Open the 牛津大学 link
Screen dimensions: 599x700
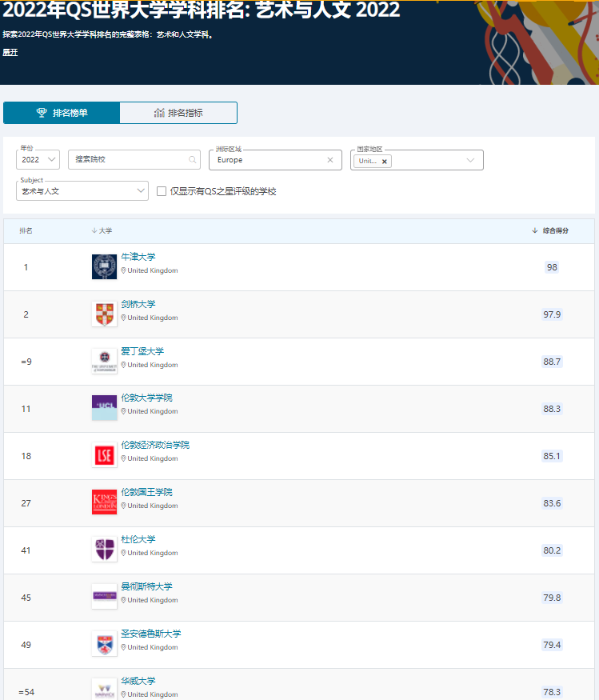click(x=138, y=257)
